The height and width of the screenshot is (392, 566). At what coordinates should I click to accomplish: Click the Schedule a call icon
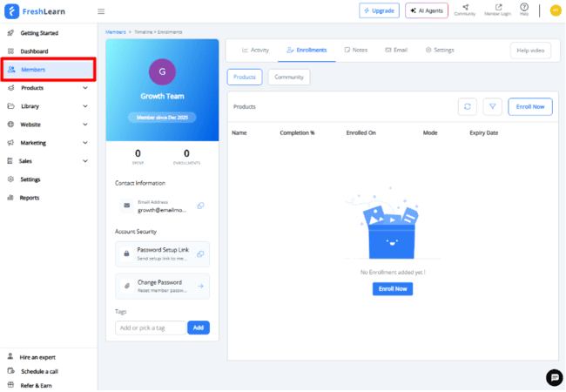tap(10, 371)
